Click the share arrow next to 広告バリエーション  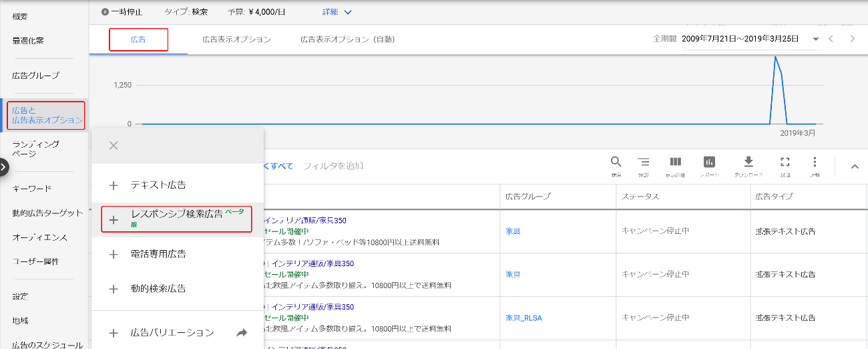click(x=242, y=332)
